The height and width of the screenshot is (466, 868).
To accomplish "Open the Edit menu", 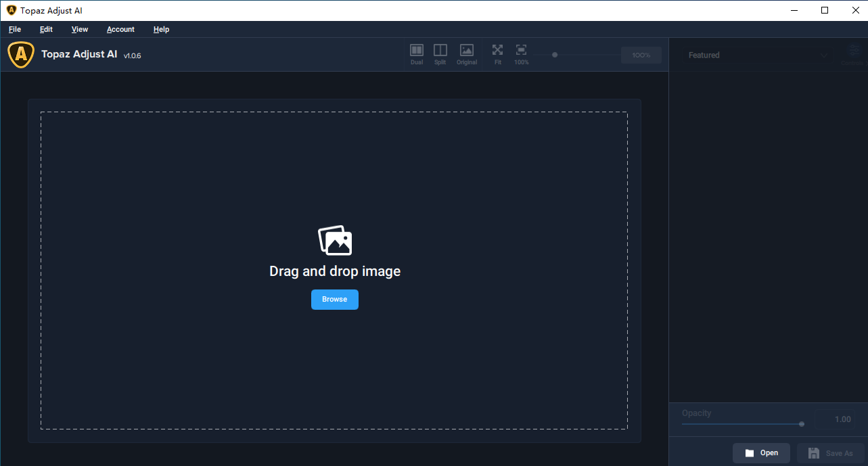I will pyautogui.click(x=46, y=29).
